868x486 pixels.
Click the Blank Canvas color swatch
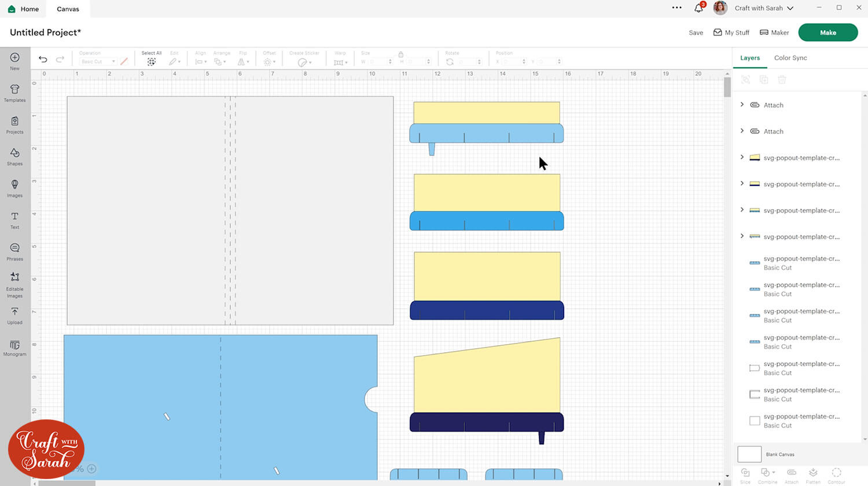(x=749, y=454)
